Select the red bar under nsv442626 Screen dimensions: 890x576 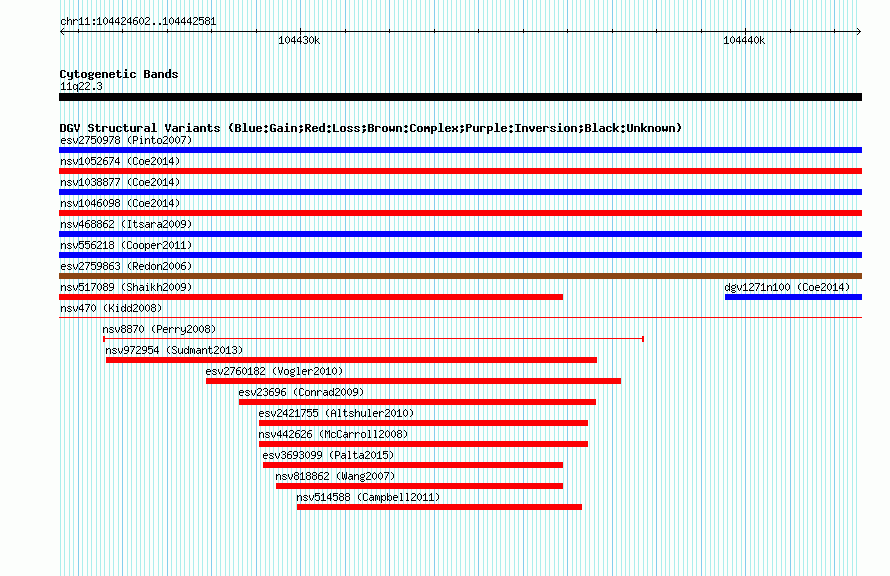(423, 444)
